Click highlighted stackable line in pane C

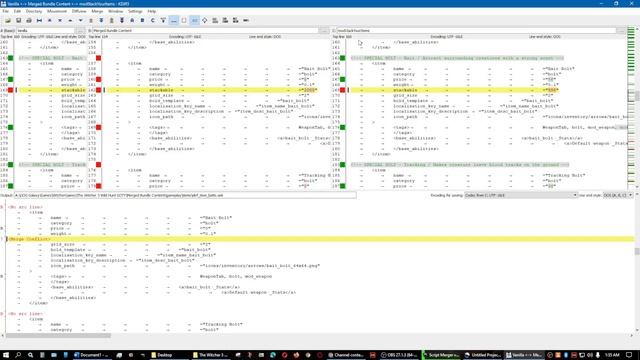click(x=454, y=90)
